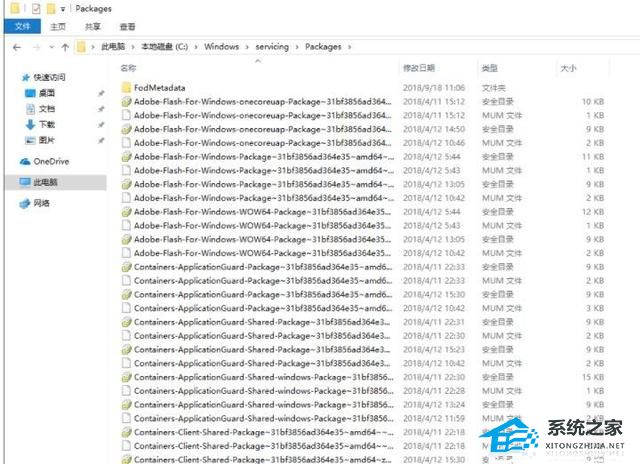The image size is (640, 464).
Task: Click the OneDrive cloud icon in the sidebar
Action: (25, 162)
